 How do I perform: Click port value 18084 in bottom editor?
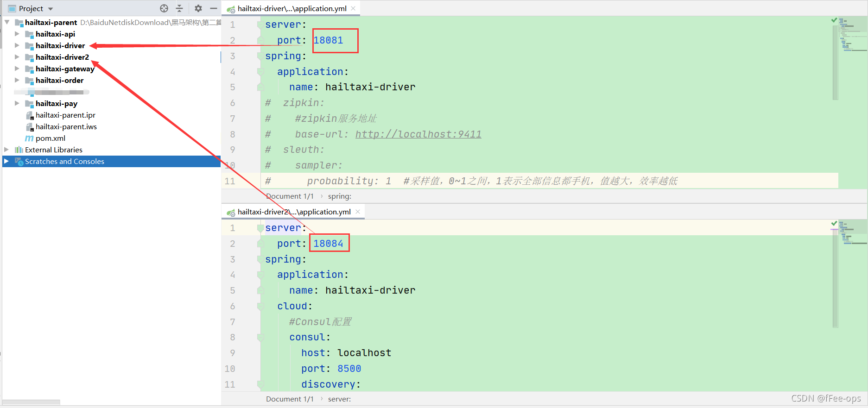pyautogui.click(x=328, y=244)
